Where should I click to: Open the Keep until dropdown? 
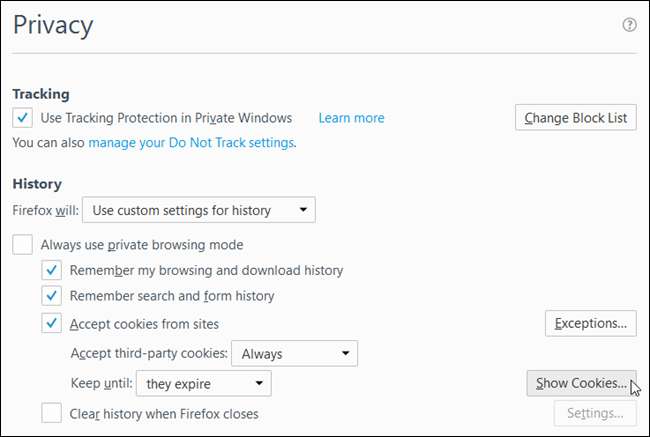click(204, 383)
